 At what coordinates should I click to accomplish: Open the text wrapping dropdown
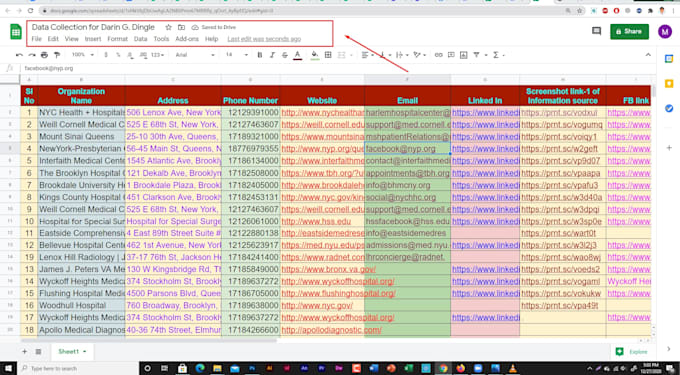(x=401, y=55)
